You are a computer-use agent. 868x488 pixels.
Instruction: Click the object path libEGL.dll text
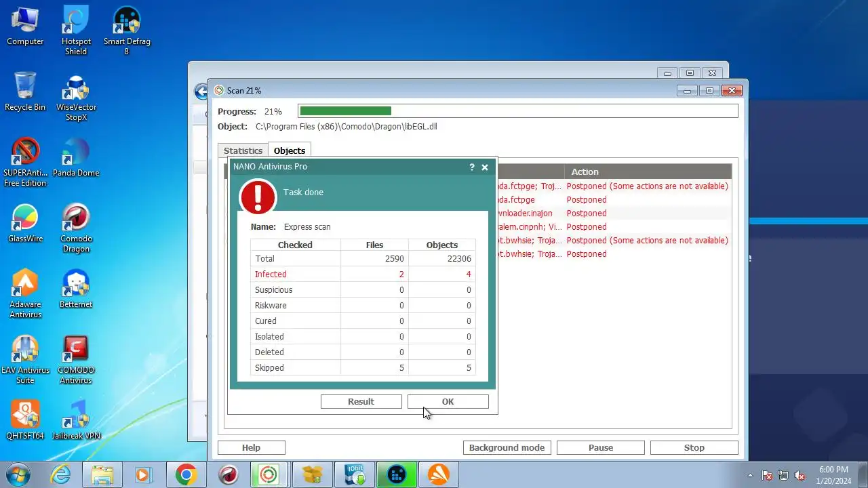coord(346,126)
